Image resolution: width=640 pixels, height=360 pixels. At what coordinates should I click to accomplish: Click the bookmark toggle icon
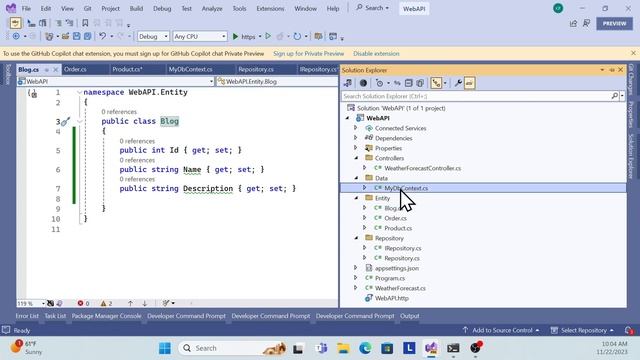click(x=85, y=23)
